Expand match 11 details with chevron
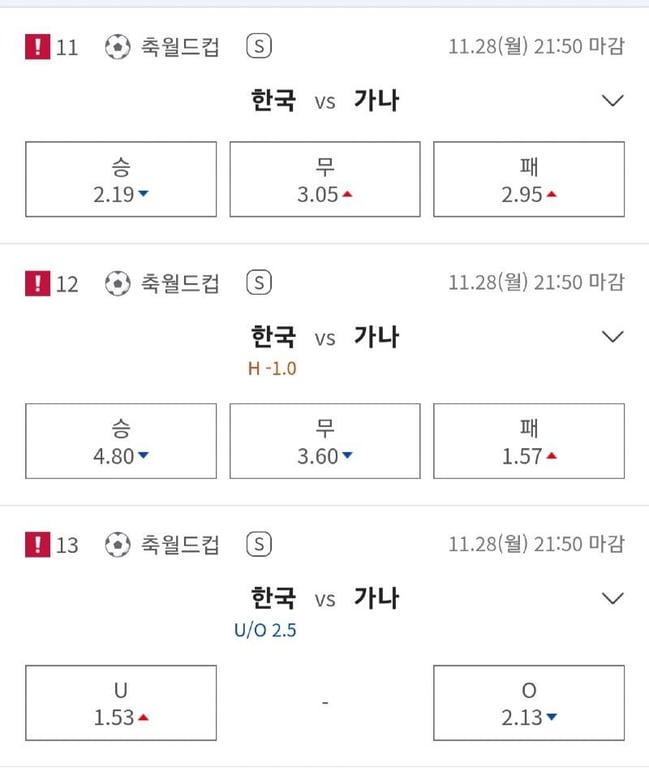The width and height of the screenshot is (649, 768). pos(613,100)
